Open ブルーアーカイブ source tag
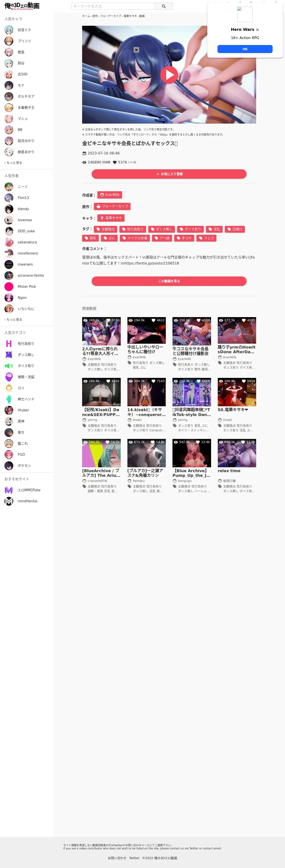This screenshot has height=868, width=285. (112, 206)
